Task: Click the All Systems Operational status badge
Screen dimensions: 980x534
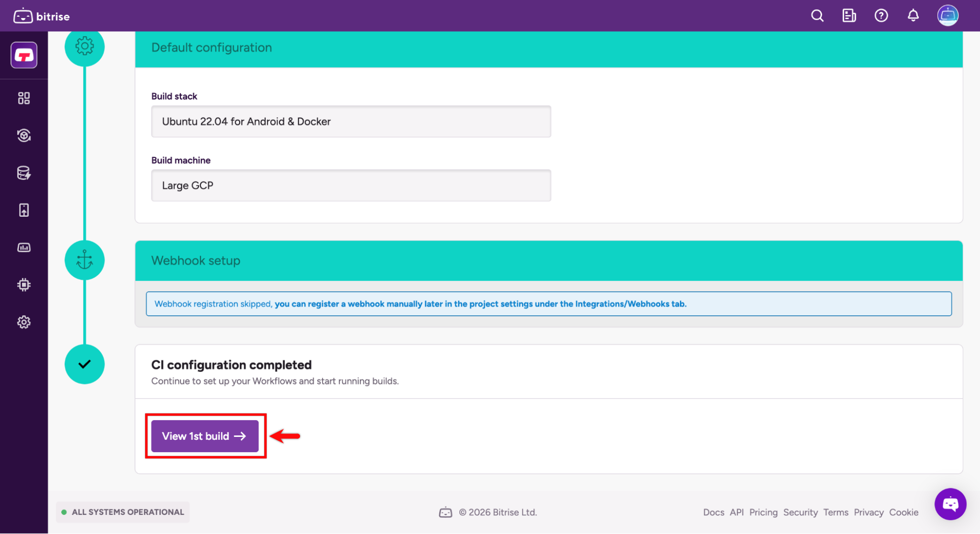Action: point(123,512)
